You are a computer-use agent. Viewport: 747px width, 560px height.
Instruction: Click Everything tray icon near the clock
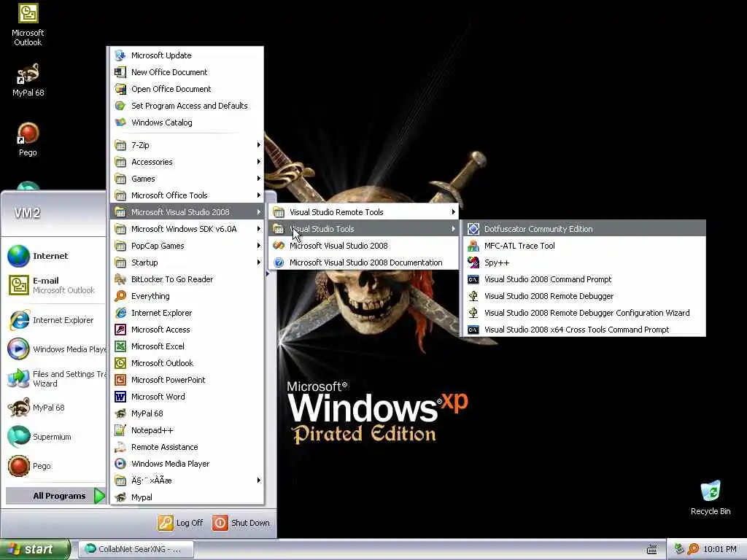coord(693,550)
